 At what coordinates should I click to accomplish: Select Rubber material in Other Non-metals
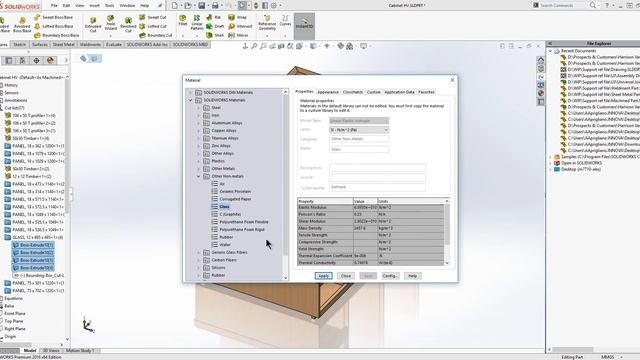[x=226, y=237]
